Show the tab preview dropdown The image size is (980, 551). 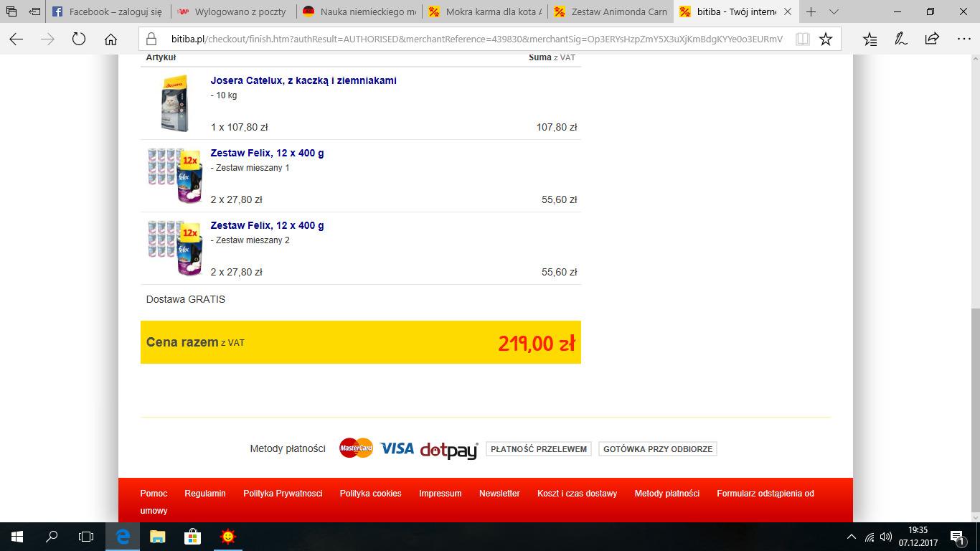tap(834, 11)
